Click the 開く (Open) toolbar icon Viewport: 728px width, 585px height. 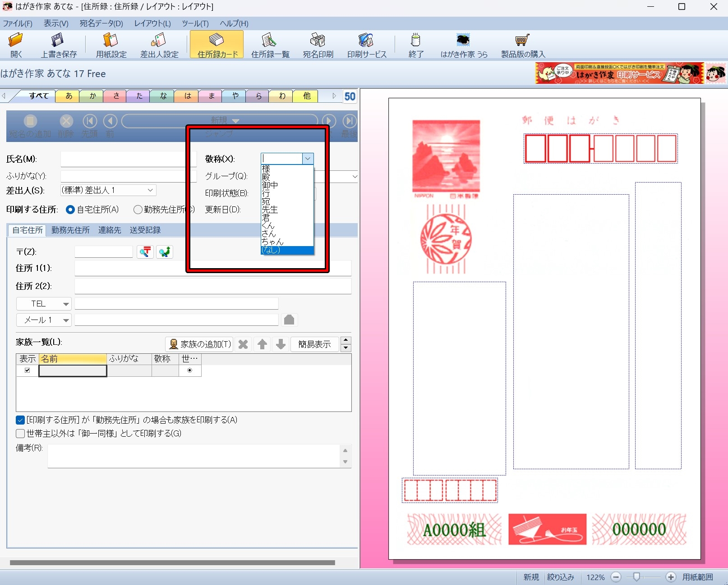click(16, 45)
